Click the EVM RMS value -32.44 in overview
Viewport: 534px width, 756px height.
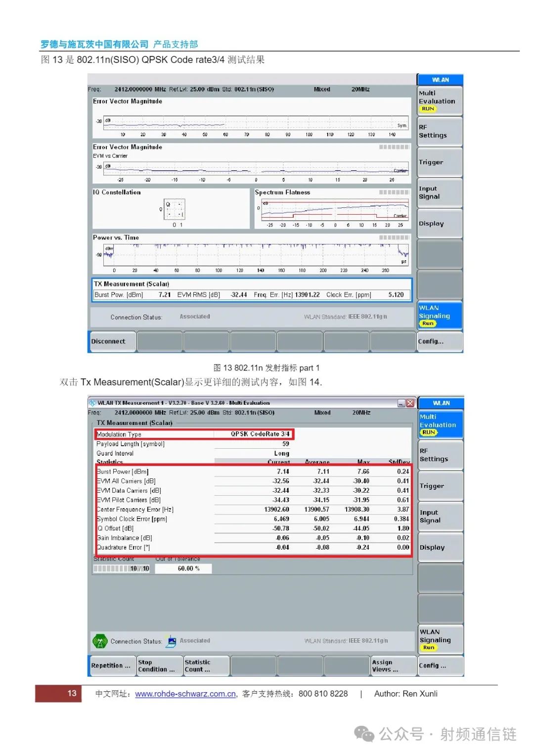pyautogui.click(x=239, y=295)
